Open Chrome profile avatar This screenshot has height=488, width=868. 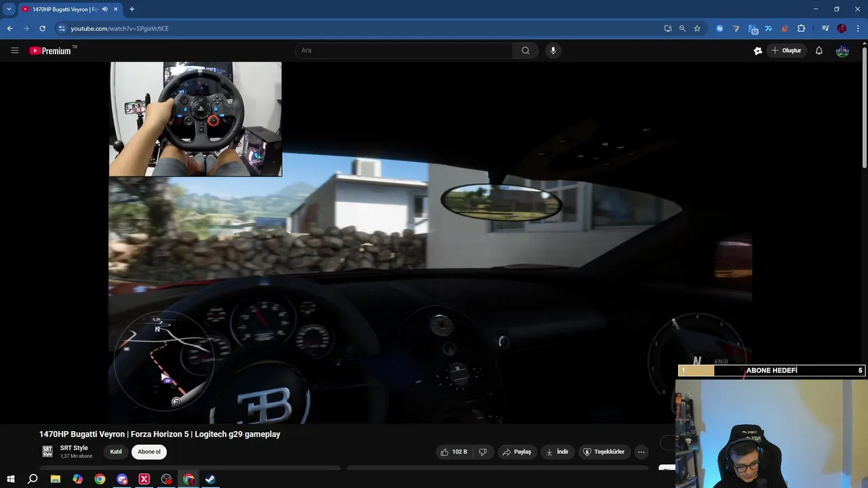coord(842,28)
